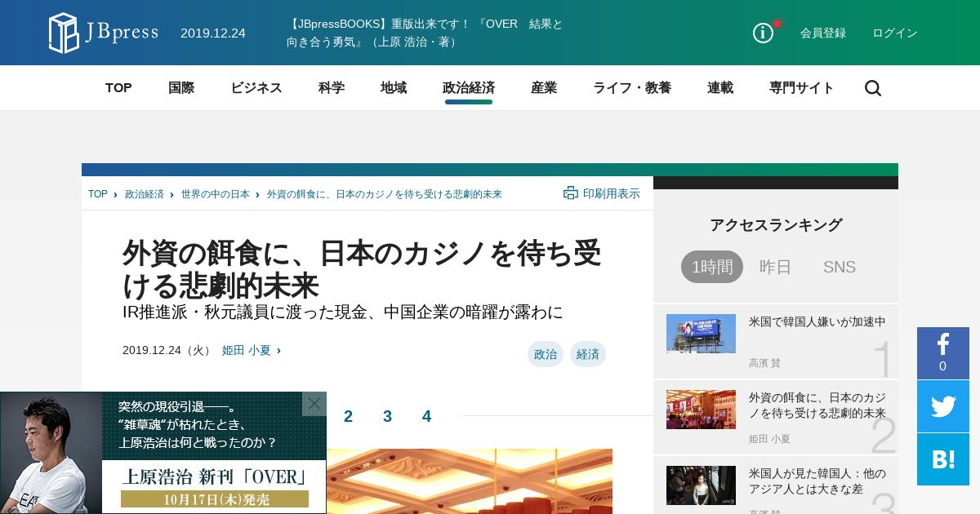Click the アクセスランキング heading

coord(776,225)
